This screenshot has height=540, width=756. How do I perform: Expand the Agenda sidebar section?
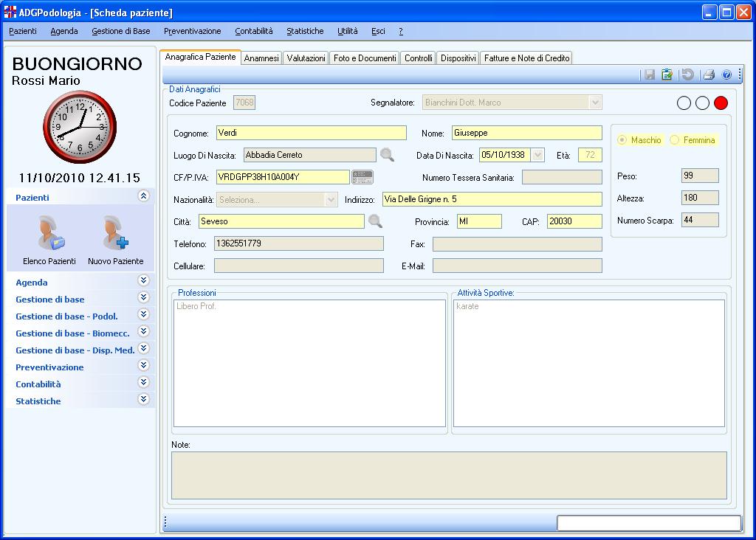pos(143,281)
